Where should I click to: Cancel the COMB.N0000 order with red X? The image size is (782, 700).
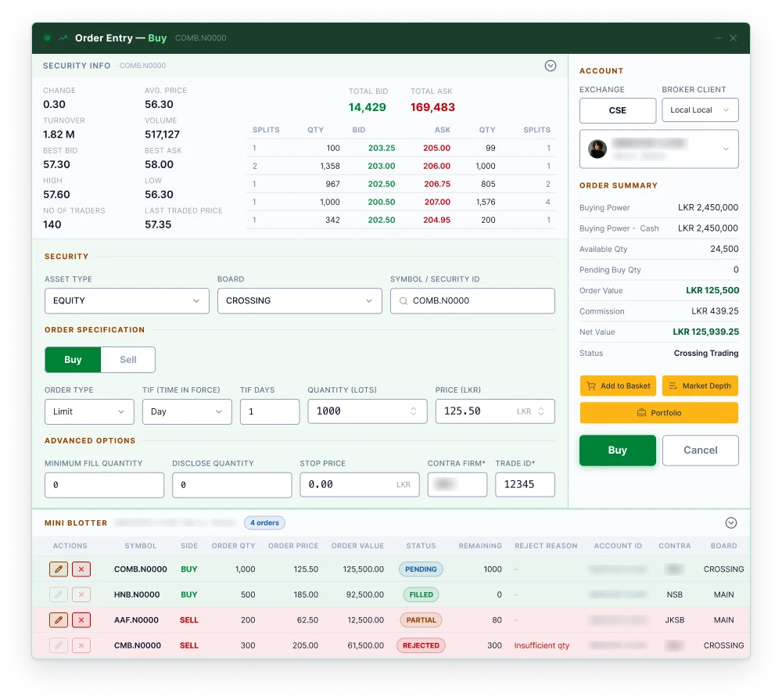coord(81,569)
